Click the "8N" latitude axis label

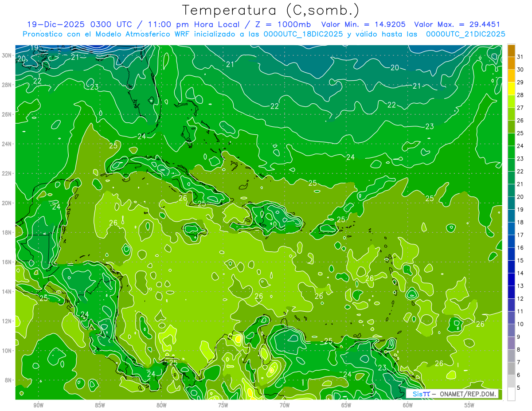pos(8,380)
